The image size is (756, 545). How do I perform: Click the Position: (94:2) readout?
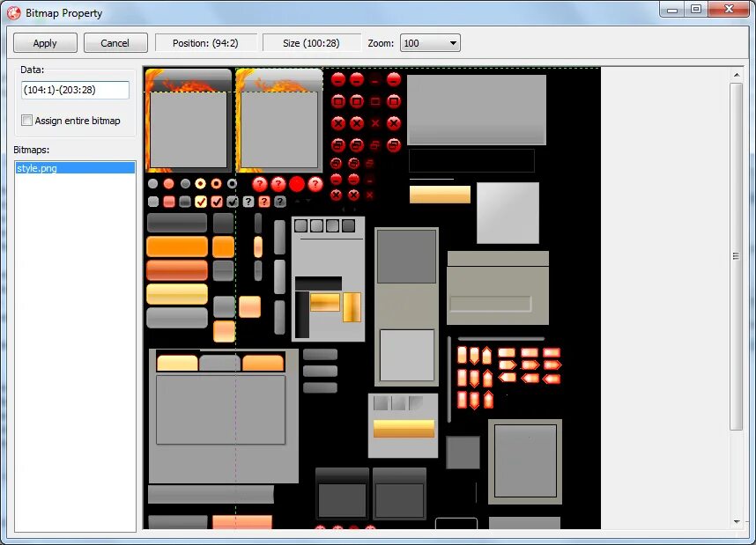click(205, 43)
